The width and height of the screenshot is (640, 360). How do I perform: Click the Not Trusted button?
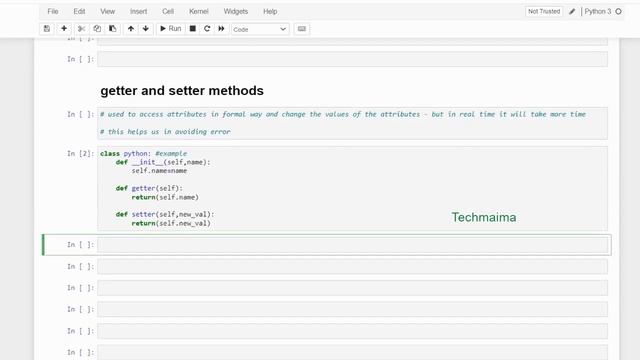544,11
